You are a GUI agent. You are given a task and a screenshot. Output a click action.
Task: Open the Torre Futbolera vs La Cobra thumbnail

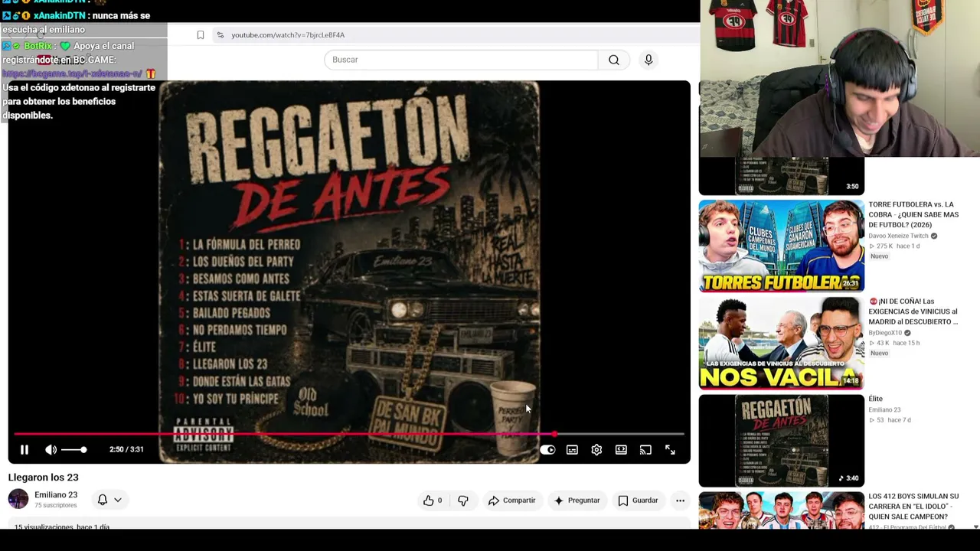click(x=781, y=246)
